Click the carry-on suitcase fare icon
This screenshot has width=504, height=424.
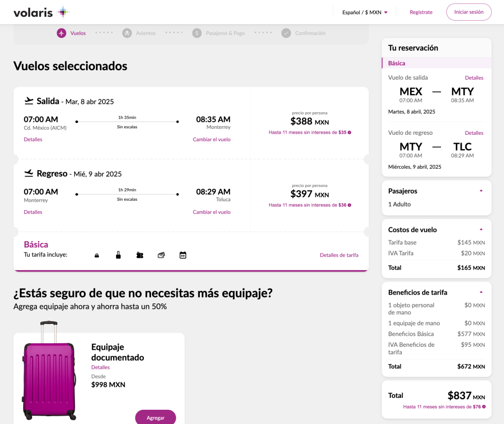118,255
